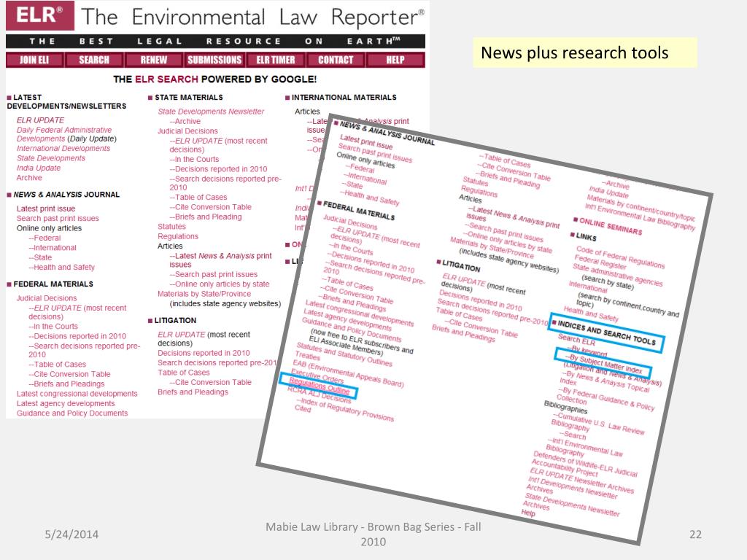Open SUBMISSIONS in the navigation bar
Image resolution: width=747 pixels, height=560 pixels.
[214, 60]
